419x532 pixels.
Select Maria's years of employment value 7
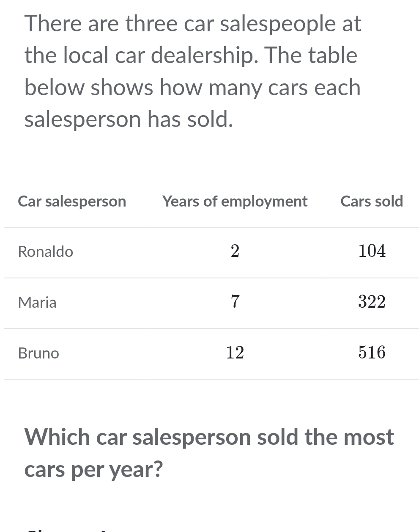235,302
